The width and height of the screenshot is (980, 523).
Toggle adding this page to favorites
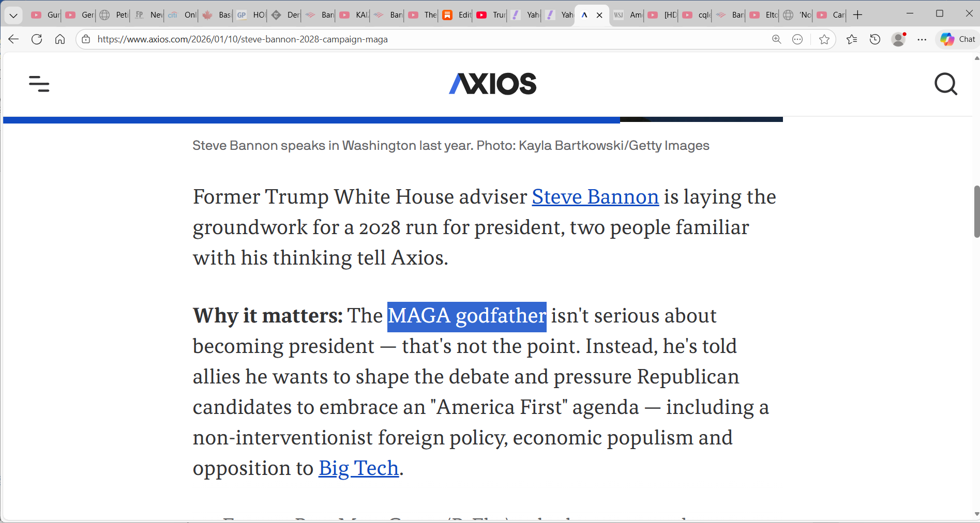[823, 39]
